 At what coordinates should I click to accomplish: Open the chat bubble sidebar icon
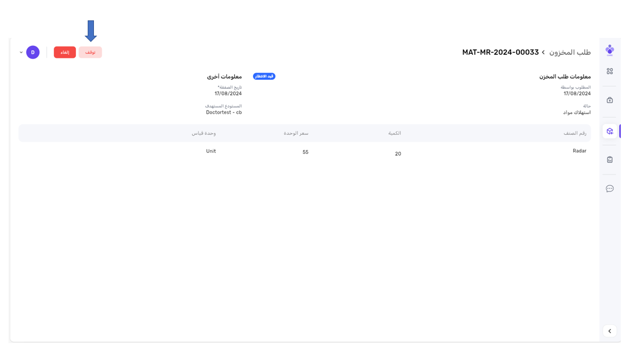click(609, 189)
